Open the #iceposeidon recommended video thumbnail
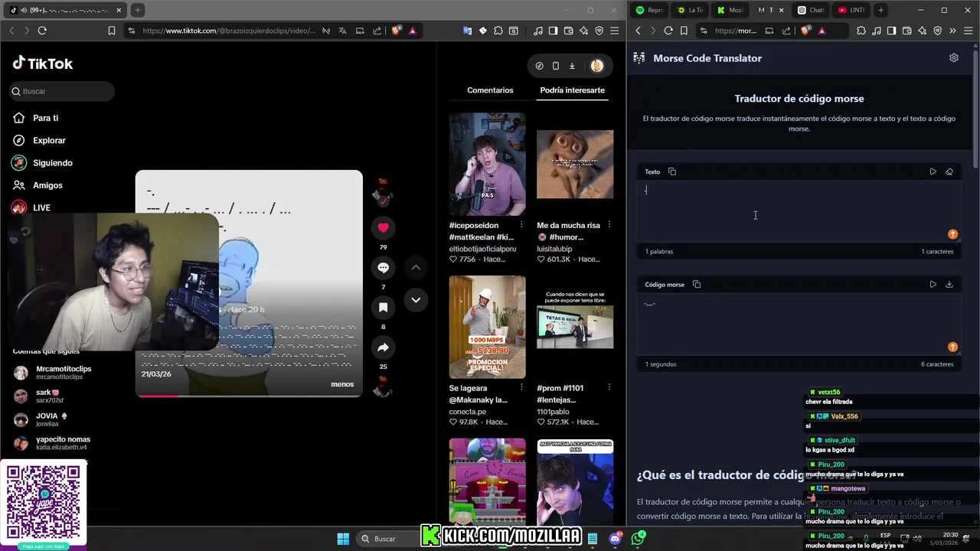Image resolution: width=980 pixels, height=551 pixels. tap(487, 165)
